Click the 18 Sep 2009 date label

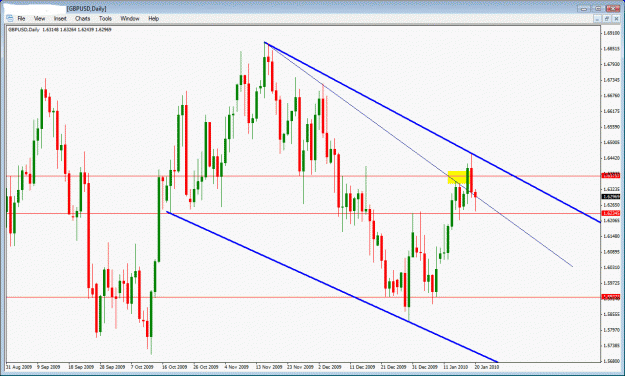click(x=81, y=367)
